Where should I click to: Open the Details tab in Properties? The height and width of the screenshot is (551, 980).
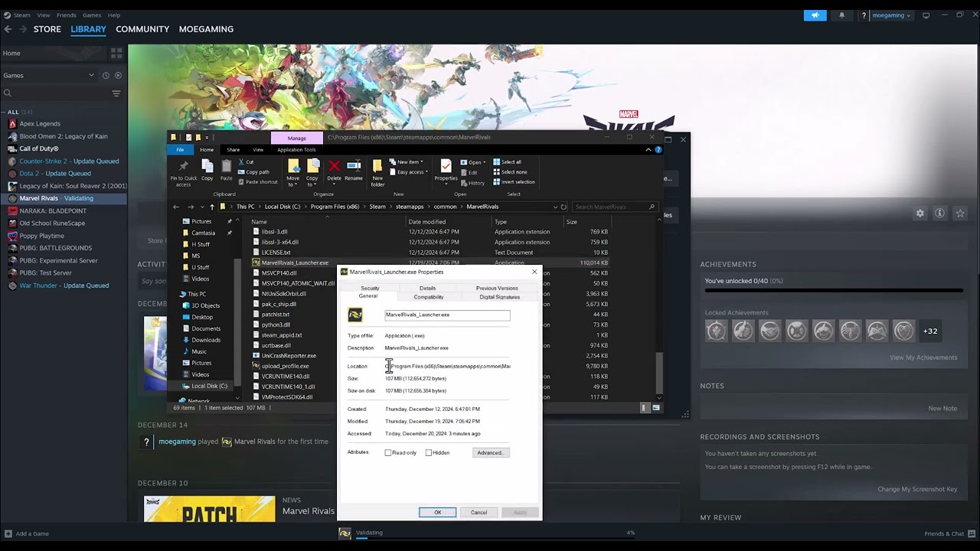point(427,289)
